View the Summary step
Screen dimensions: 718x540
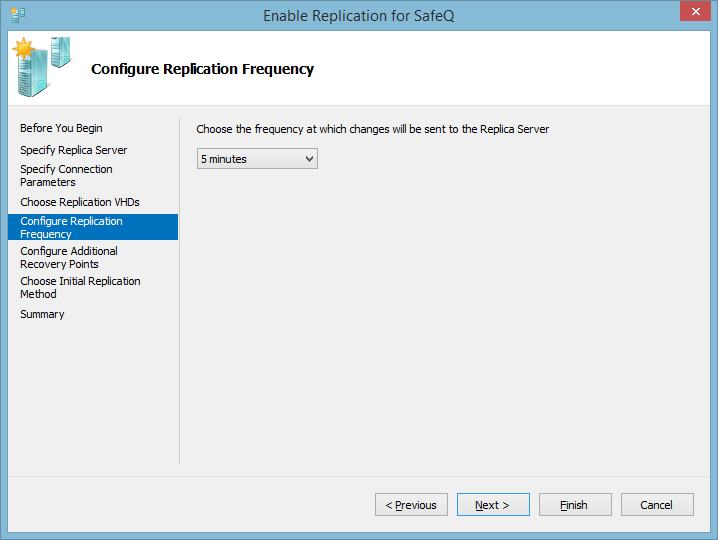[x=42, y=314]
